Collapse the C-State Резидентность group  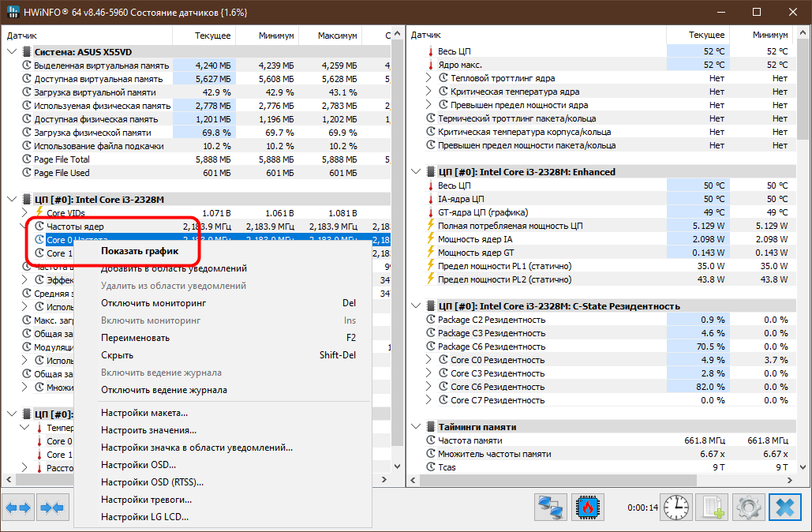[416, 305]
